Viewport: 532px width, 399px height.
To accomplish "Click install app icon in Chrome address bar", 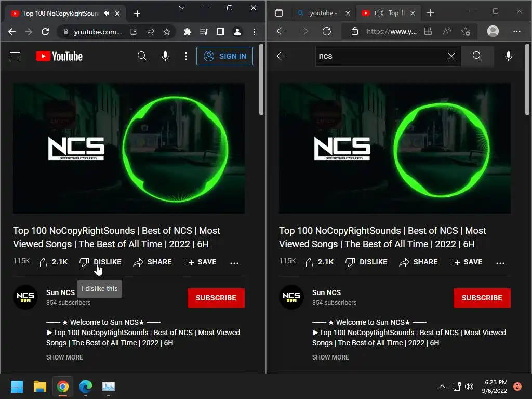I will click(x=134, y=32).
